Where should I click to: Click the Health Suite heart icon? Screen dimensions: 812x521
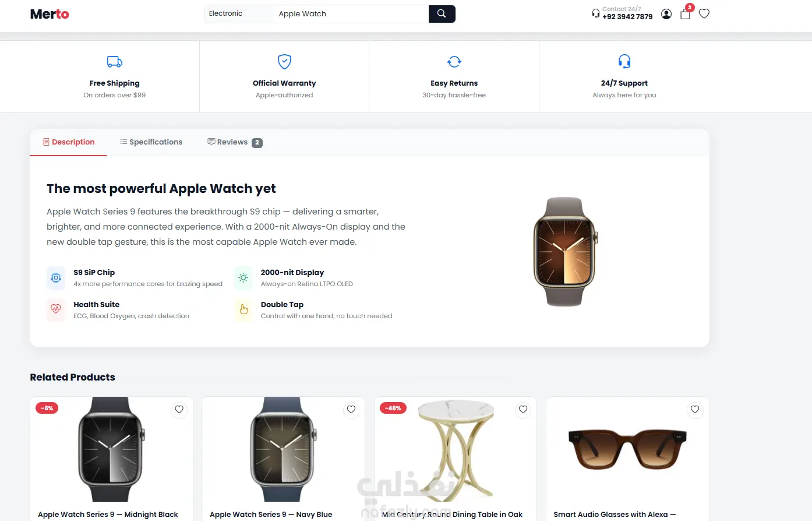point(56,309)
